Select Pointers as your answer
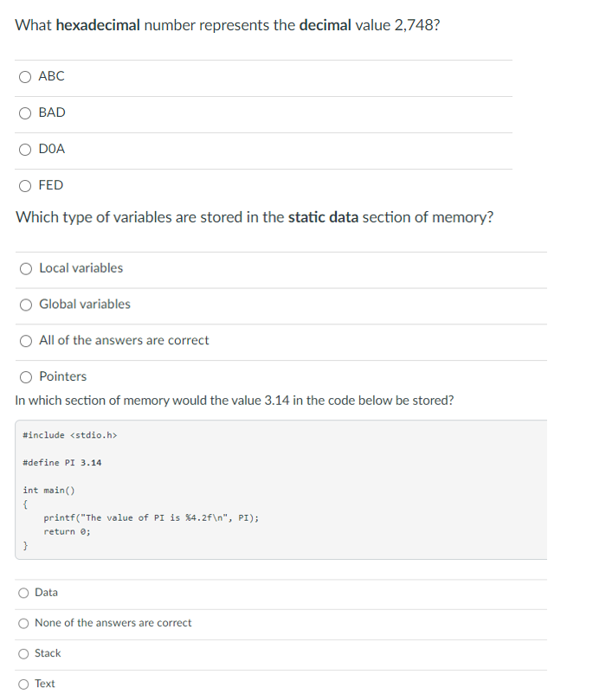 (x=25, y=376)
